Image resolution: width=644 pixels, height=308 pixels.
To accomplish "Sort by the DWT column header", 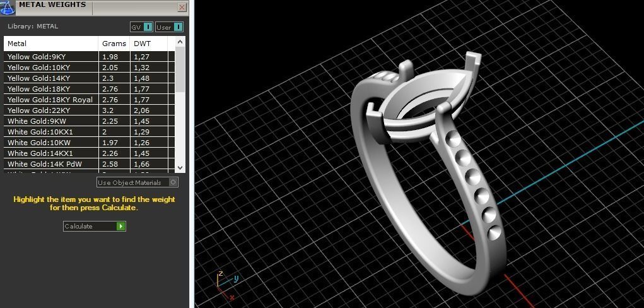I will (x=149, y=44).
